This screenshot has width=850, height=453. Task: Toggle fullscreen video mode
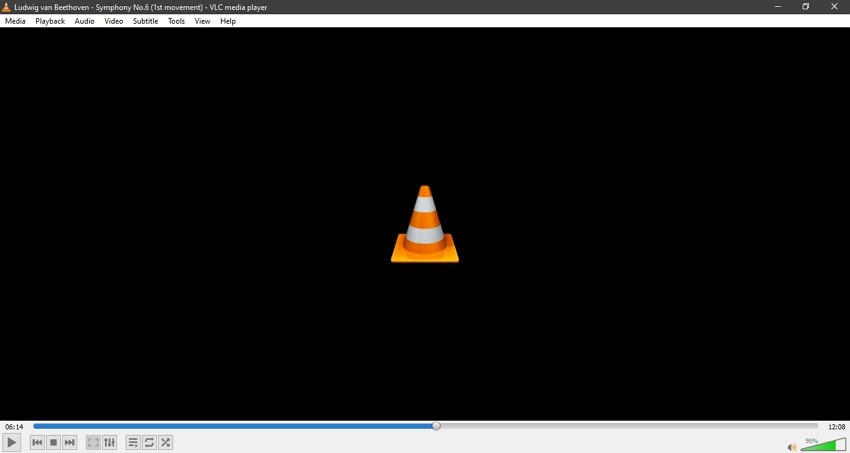click(93, 443)
